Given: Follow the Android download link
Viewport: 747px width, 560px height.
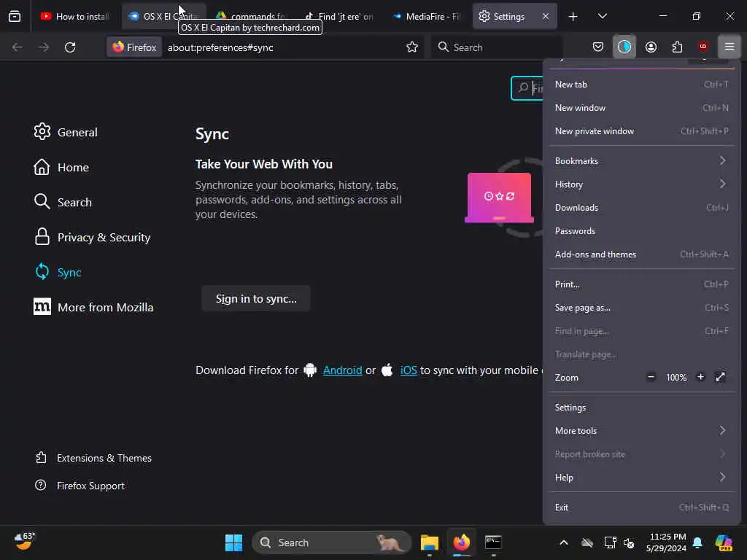Looking at the screenshot, I should click(x=343, y=370).
